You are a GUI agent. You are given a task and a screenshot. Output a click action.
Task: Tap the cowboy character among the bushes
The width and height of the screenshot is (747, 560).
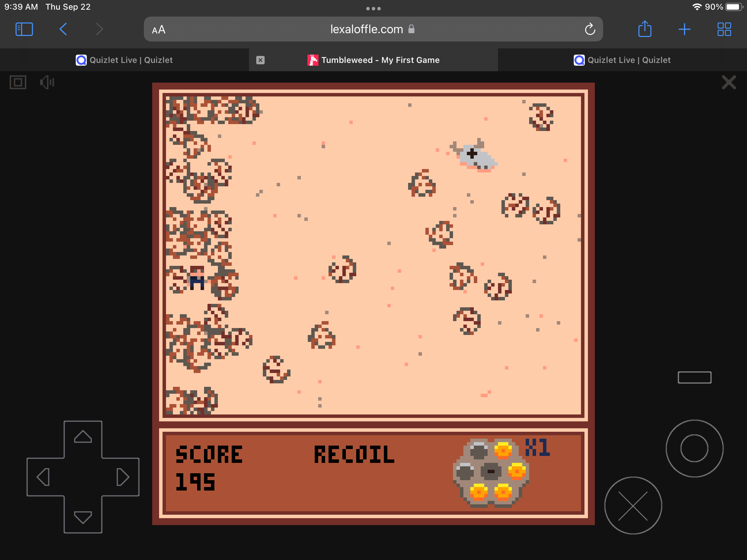[197, 278]
